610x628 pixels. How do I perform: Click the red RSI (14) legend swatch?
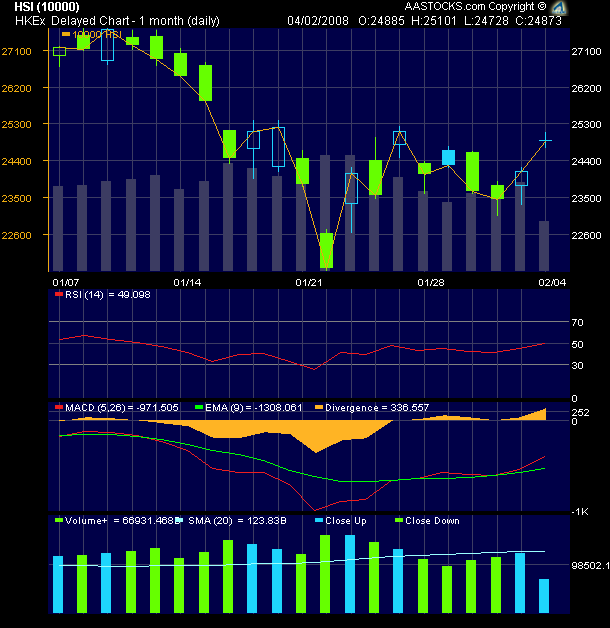pyautogui.click(x=59, y=294)
